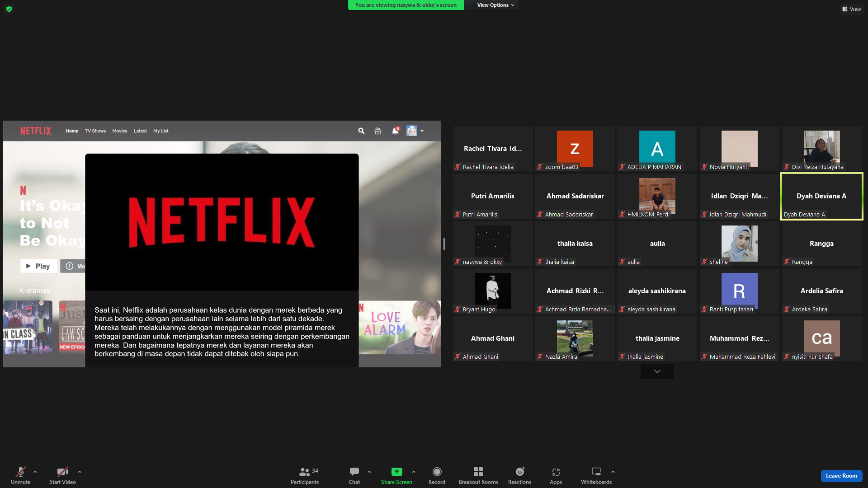Image resolution: width=868 pixels, height=488 pixels.
Task: Change layout with the View button
Action: click(x=852, y=9)
